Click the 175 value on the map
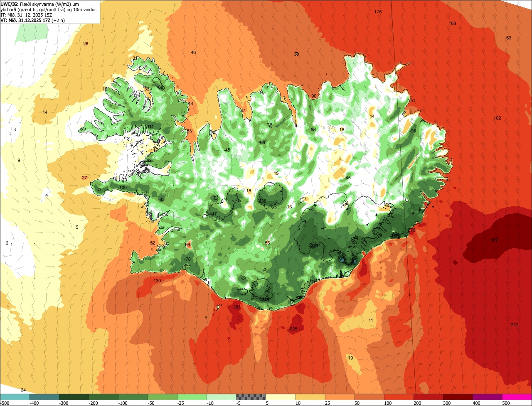 378,12
